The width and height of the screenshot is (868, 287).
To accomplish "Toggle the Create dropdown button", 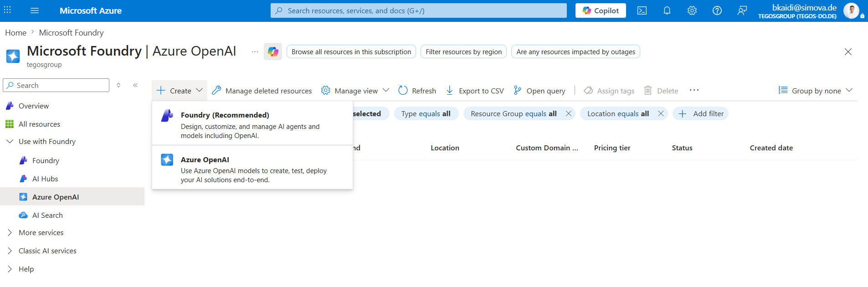I will click(x=180, y=91).
